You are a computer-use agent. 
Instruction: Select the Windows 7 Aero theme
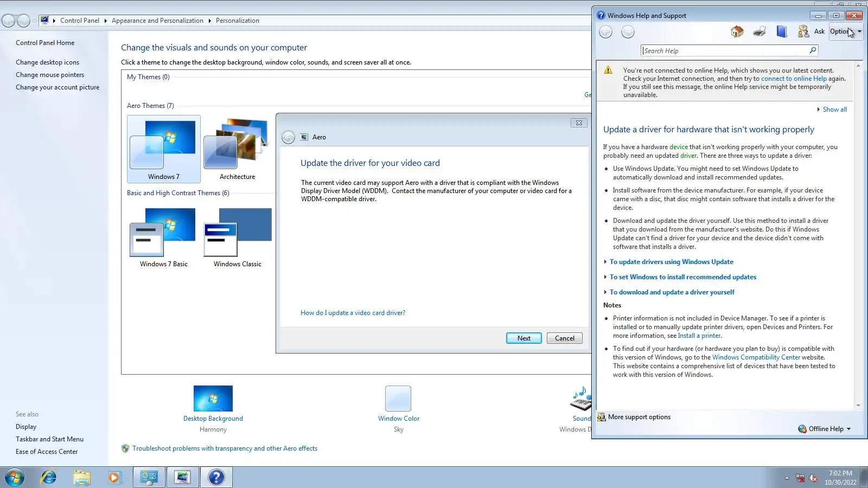coord(164,149)
